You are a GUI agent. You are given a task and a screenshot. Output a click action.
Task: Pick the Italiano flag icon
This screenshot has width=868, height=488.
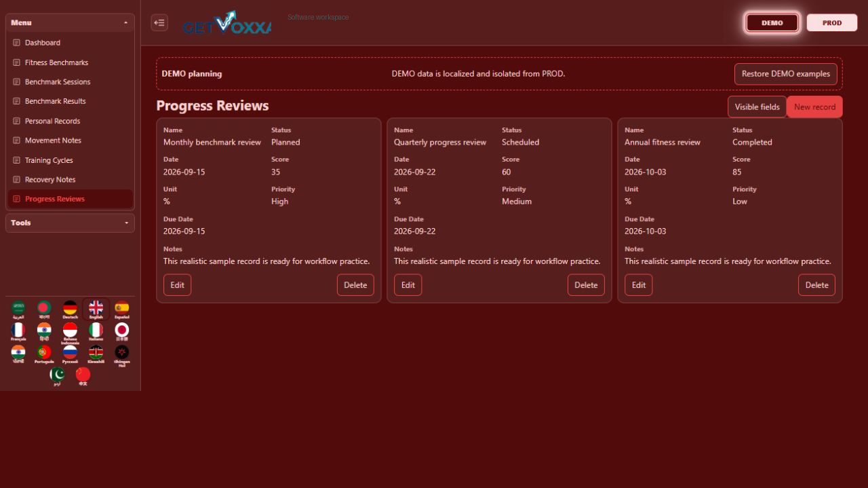96,330
